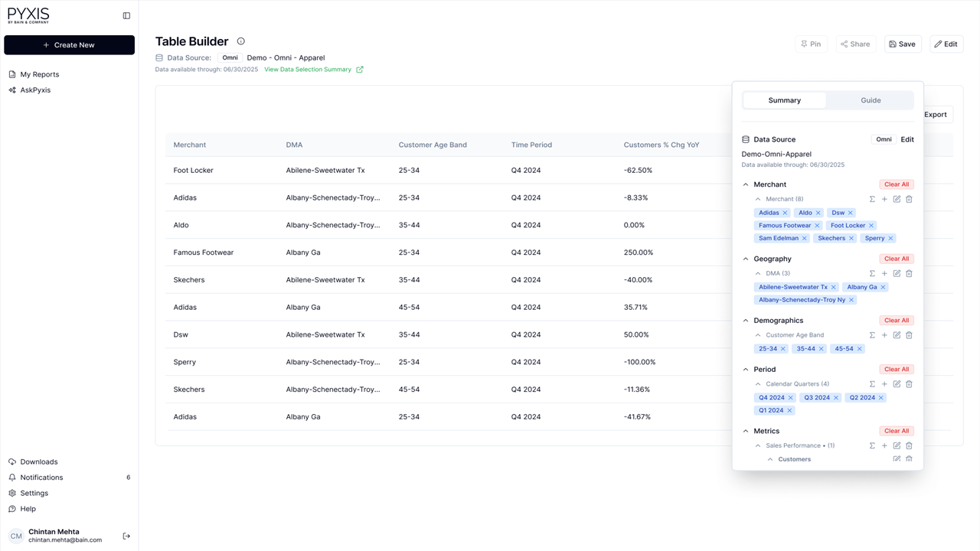Screen dimensions: 980x551
Task: Remove the Adidas merchant chip
Action: [x=785, y=213]
